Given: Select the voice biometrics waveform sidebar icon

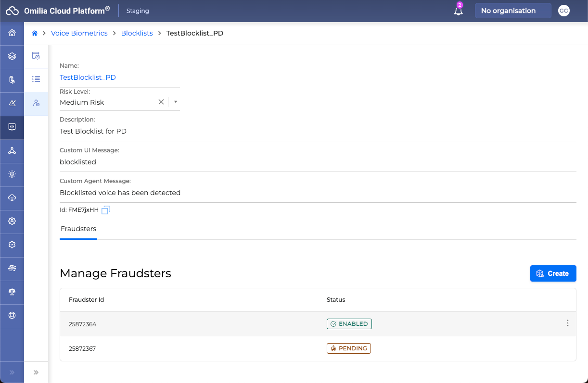Looking at the screenshot, I should [12, 127].
